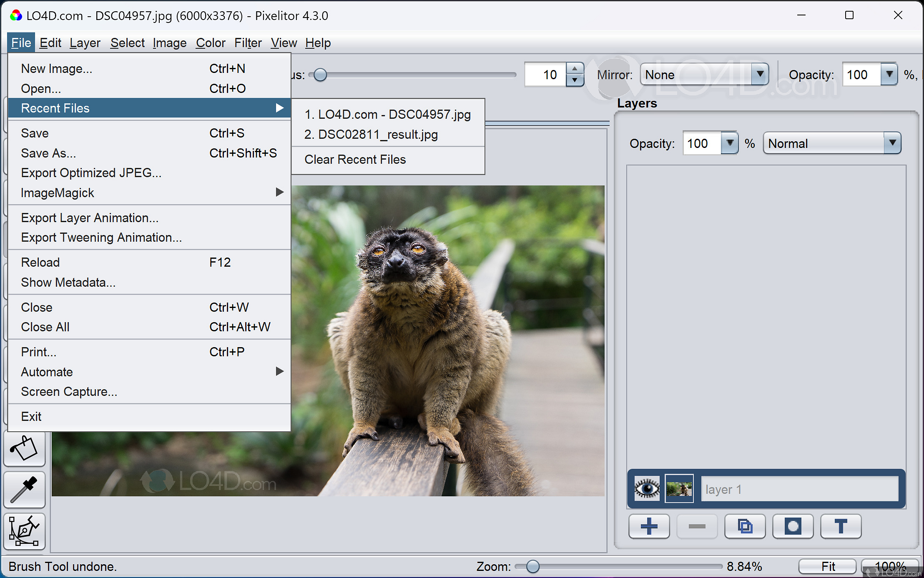Select the Close menu entry
Screen dimensions: 924x578
(149, 307)
